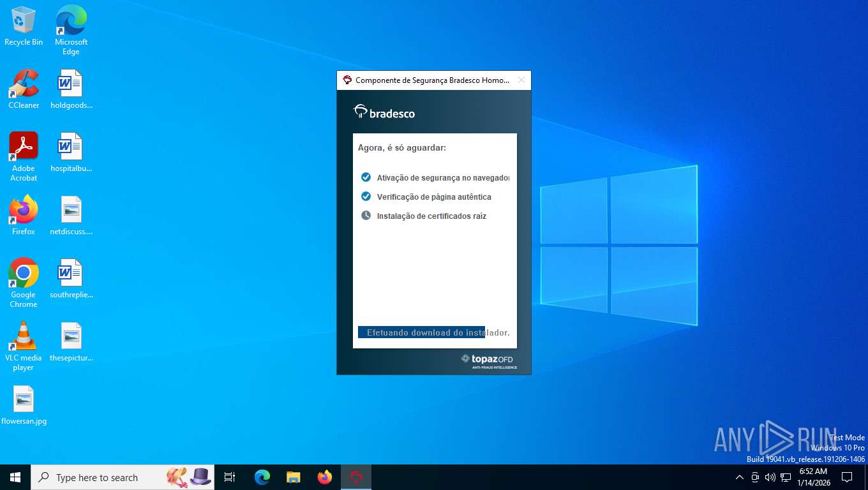
Task: Select the hospitalbu Word document icon
Action: pyautogui.click(x=71, y=152)
